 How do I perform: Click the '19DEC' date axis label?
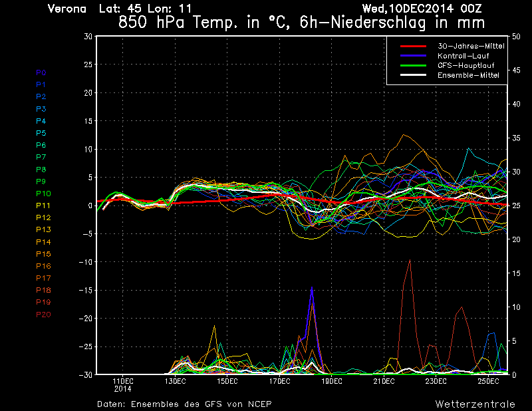click(x=331, y=382)
